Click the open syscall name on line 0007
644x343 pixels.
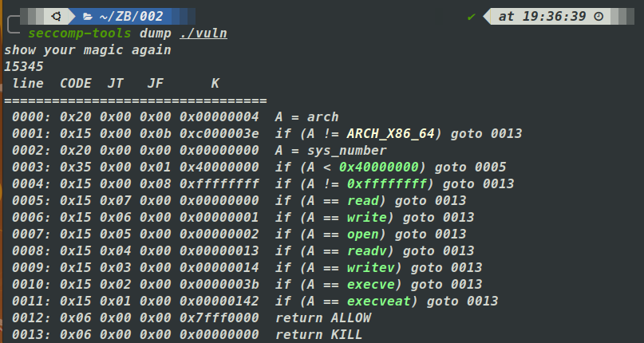click(362, 234)
